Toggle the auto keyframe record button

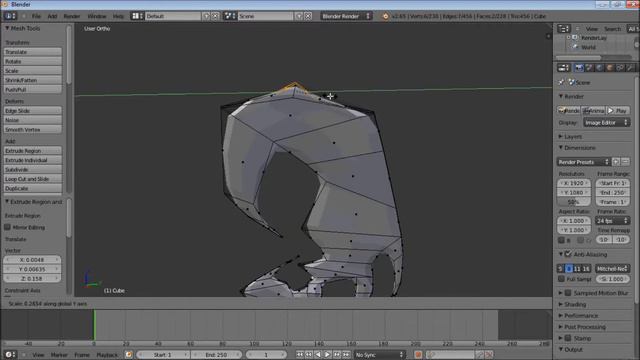(418, 355)
